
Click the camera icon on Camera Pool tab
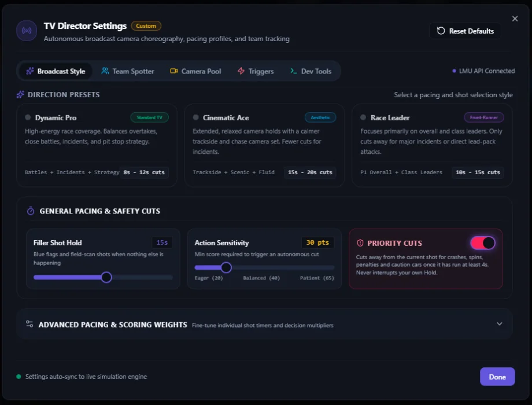click(173, 71)
